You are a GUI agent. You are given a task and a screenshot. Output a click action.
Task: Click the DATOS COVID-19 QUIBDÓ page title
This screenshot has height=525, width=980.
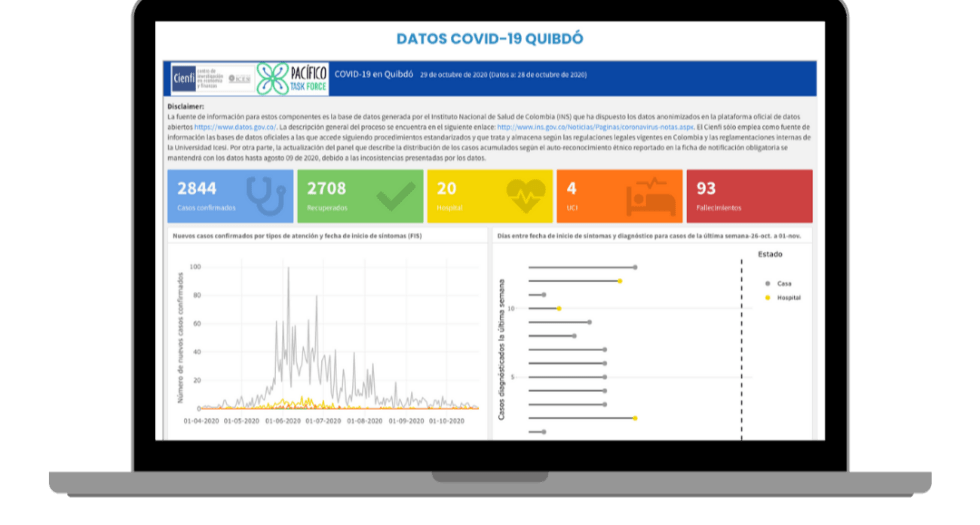pyautogui.click(x=490, y=39)
